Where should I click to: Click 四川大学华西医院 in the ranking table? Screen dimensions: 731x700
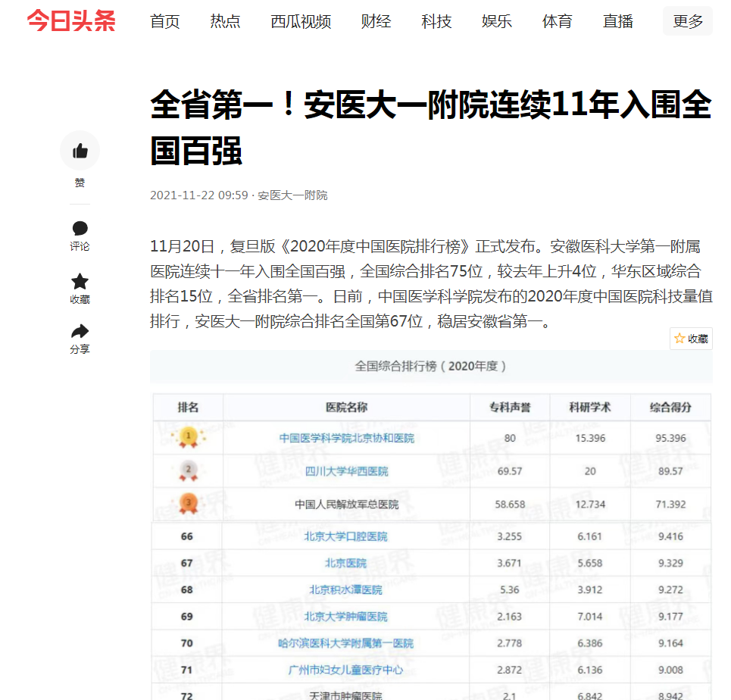(346, 471)
